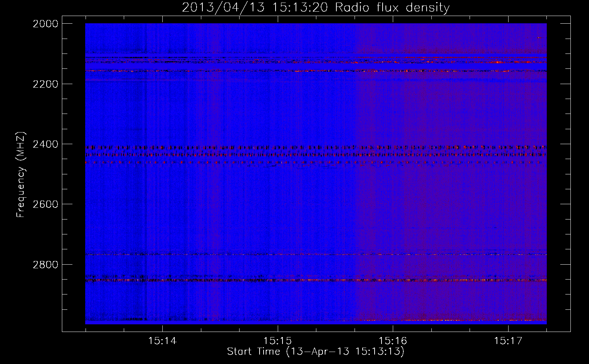The image size is (589, 364).
Task: Click the 2400 frequency tick label
Action: point(46,145)
